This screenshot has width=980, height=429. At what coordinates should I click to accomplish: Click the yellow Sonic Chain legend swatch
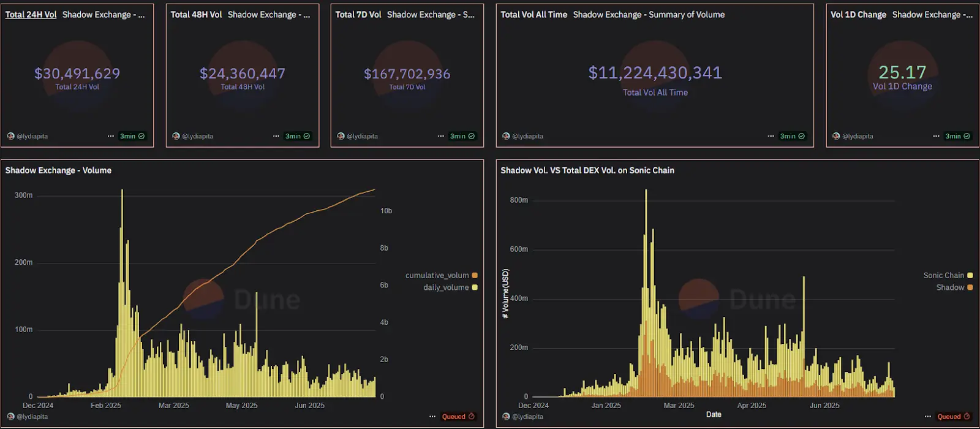970,276
